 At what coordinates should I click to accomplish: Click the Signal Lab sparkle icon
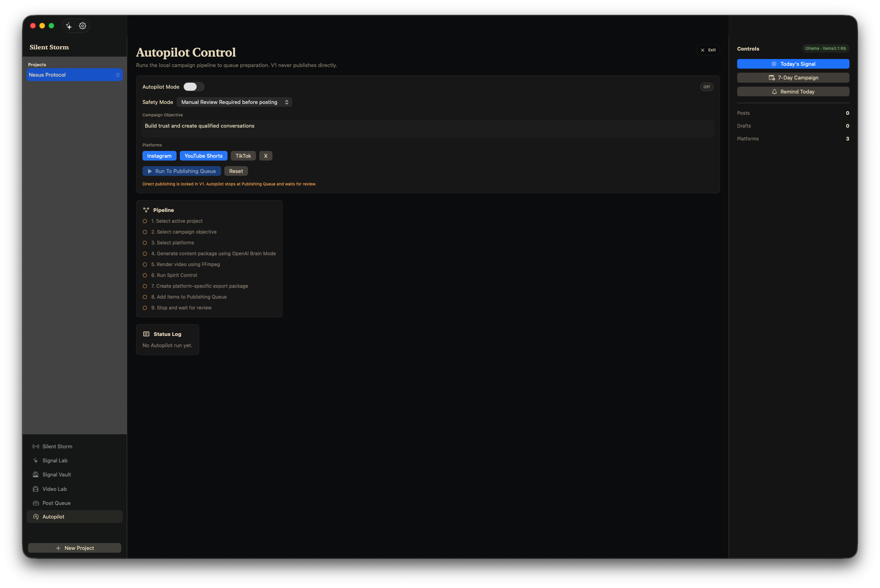[36, 460]
